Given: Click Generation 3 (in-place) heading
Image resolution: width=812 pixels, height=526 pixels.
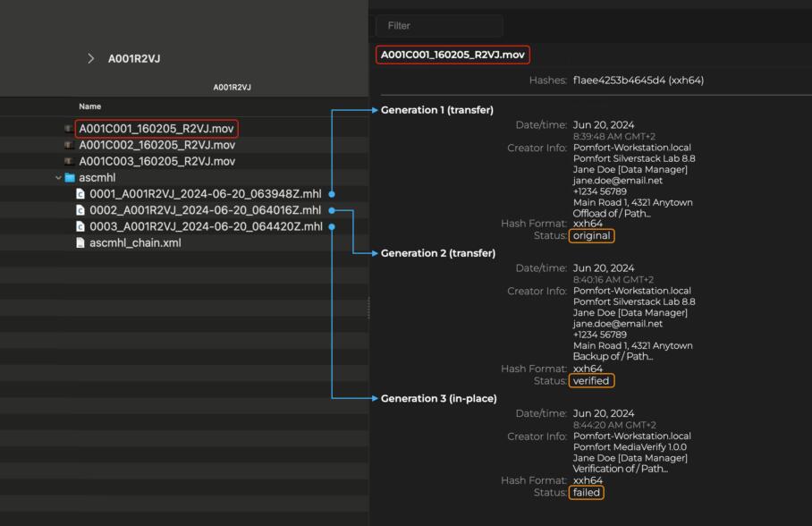Looking at the screenshot, I should pos(438,398).
